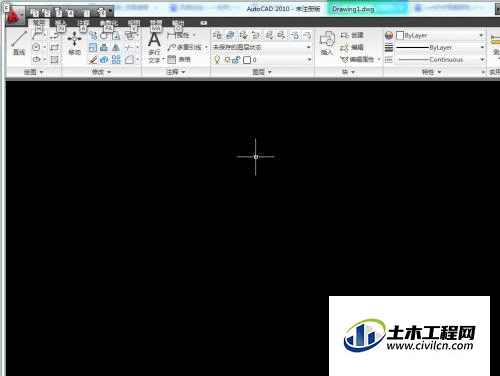
Task: Select the circle tool in the Draw panel
Action: pyautogui.click(x=37, y=47)
